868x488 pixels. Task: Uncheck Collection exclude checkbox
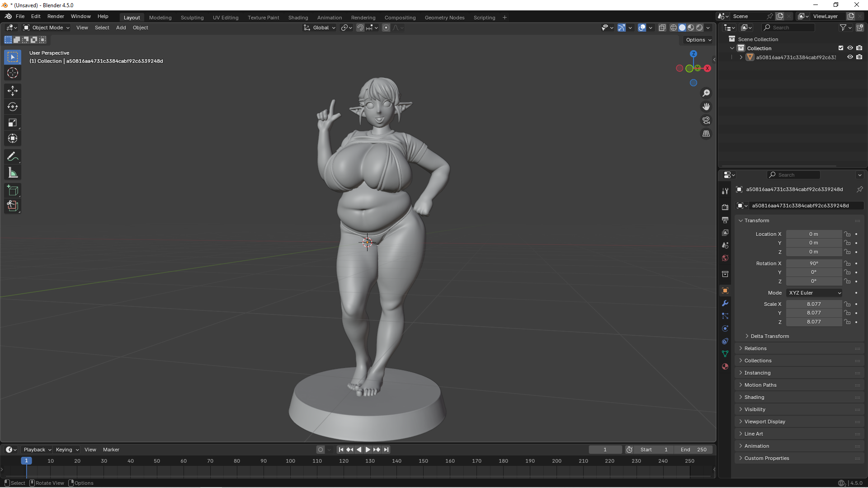[x=841, y=48]
